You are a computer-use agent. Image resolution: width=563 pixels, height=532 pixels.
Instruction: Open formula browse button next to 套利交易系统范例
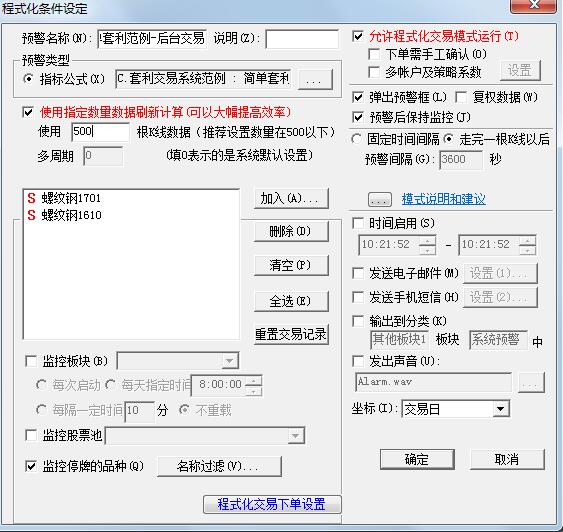[315, 79]
